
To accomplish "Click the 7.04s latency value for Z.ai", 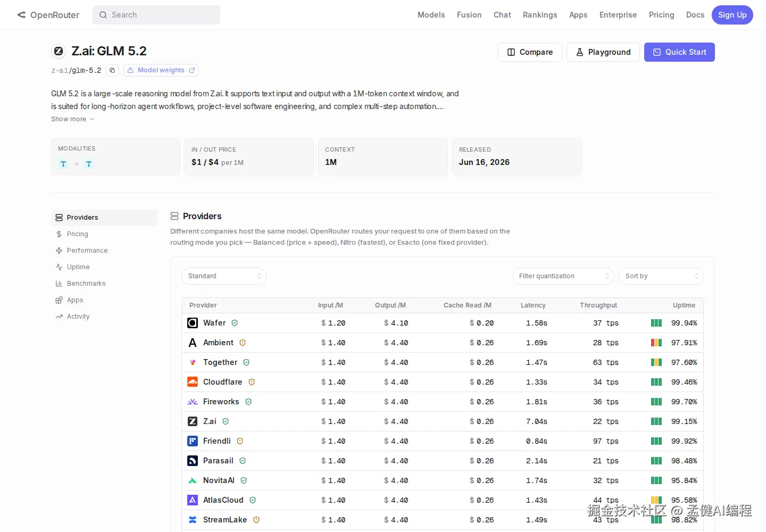I will click(x=537, y=421).
